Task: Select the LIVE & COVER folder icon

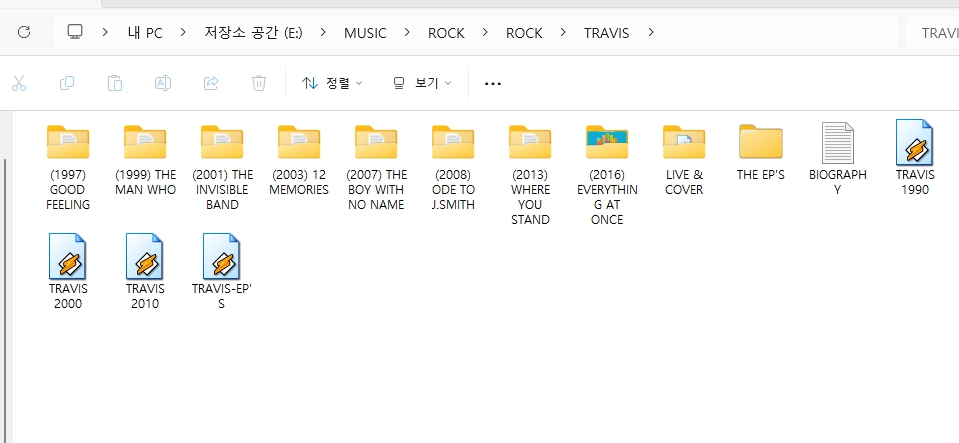Action: point(684,142)
